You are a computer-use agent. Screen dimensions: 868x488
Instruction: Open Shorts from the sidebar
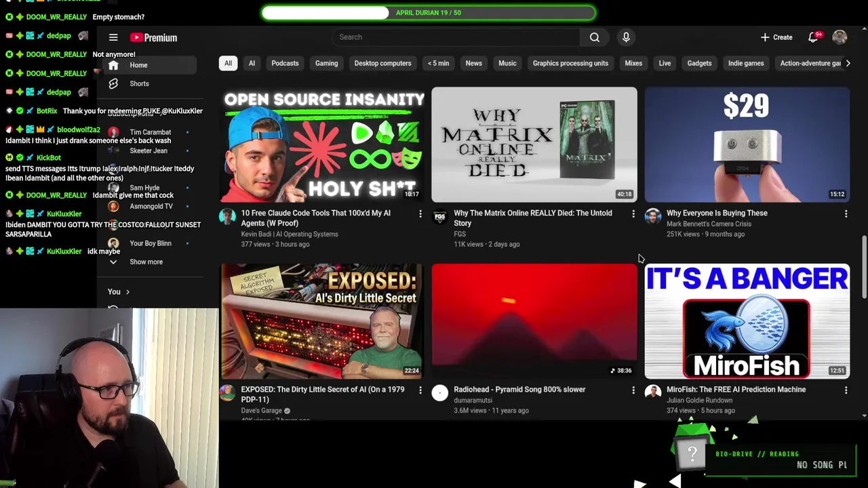[x=139, y=83]
